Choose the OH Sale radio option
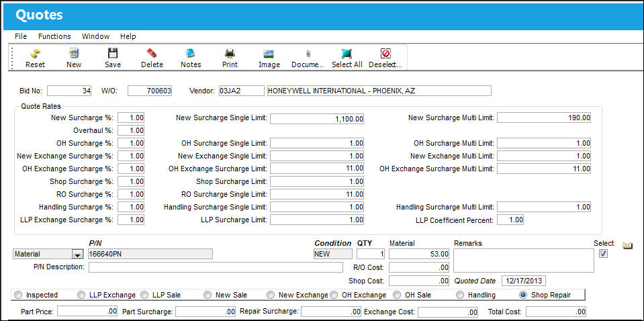 click(x=397, y=295)
